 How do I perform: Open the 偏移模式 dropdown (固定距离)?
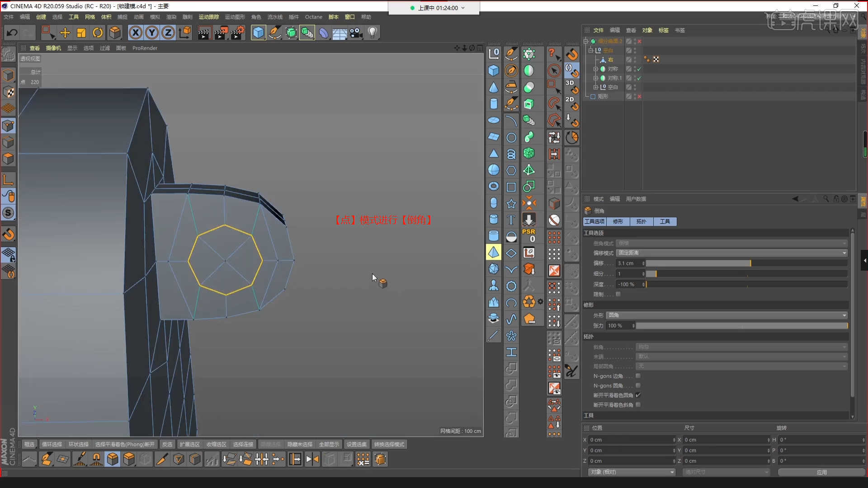point(731,253)
